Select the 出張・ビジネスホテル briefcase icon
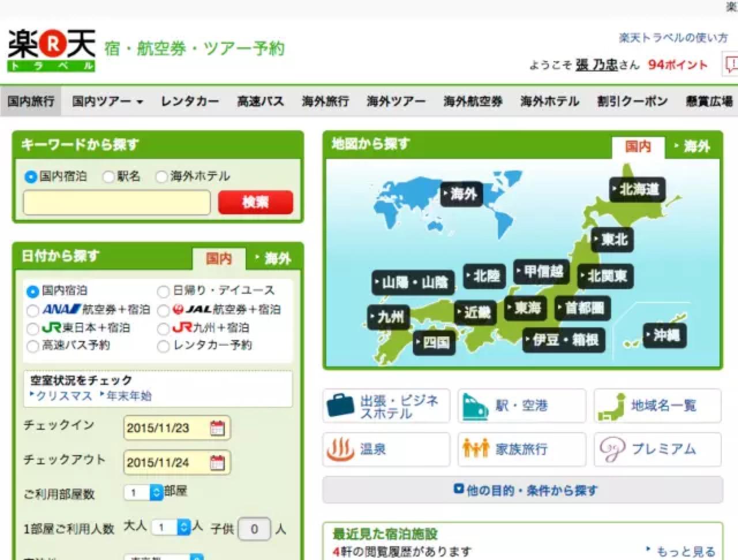Image resolution: width=738 pixels, height=560 pixels. click(341, 405)
